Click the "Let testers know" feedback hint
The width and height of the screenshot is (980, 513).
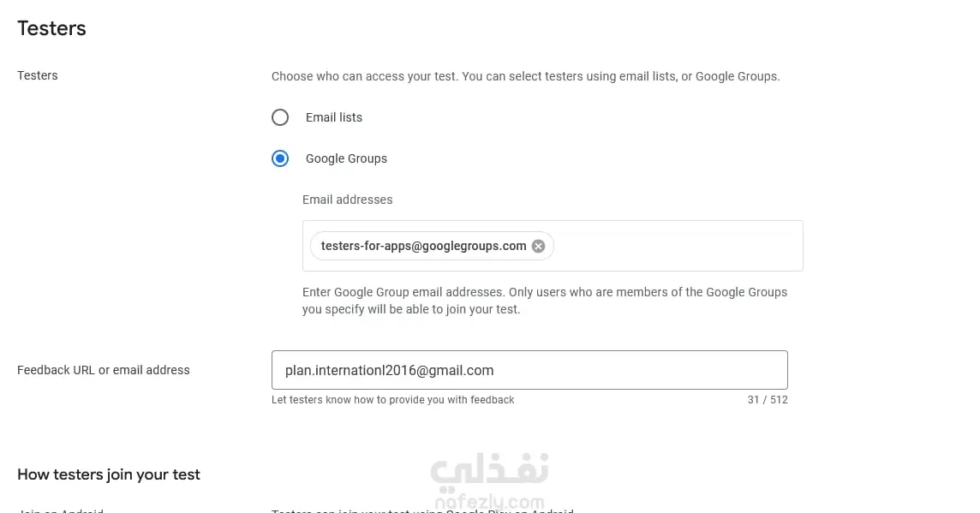[x=392, y=400]
